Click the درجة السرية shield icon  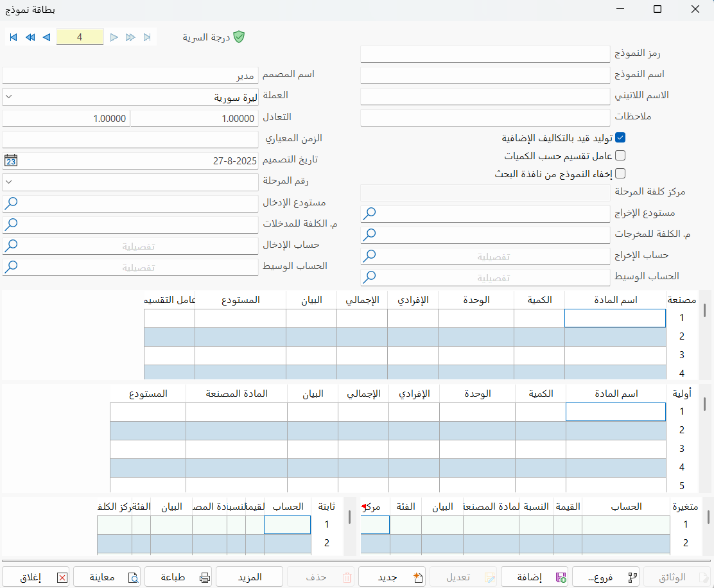(239, 37)
